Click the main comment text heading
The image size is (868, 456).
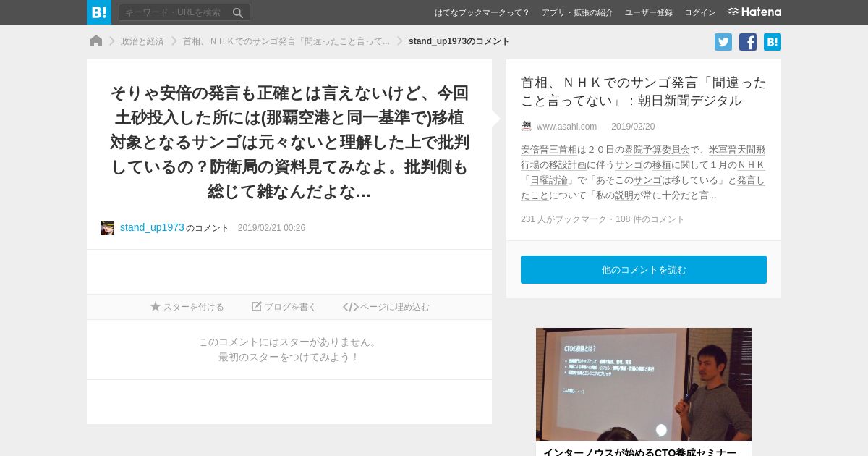[x=289, y=143]
